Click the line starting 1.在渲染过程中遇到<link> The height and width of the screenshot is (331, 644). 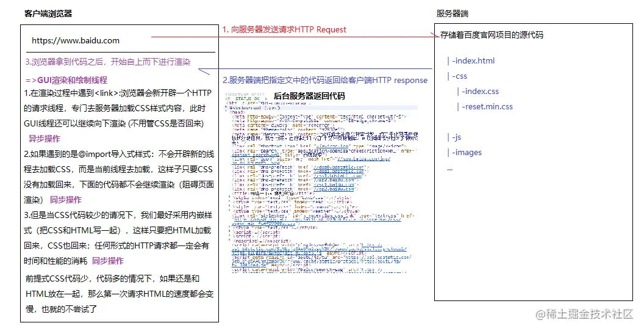[118, 93]
